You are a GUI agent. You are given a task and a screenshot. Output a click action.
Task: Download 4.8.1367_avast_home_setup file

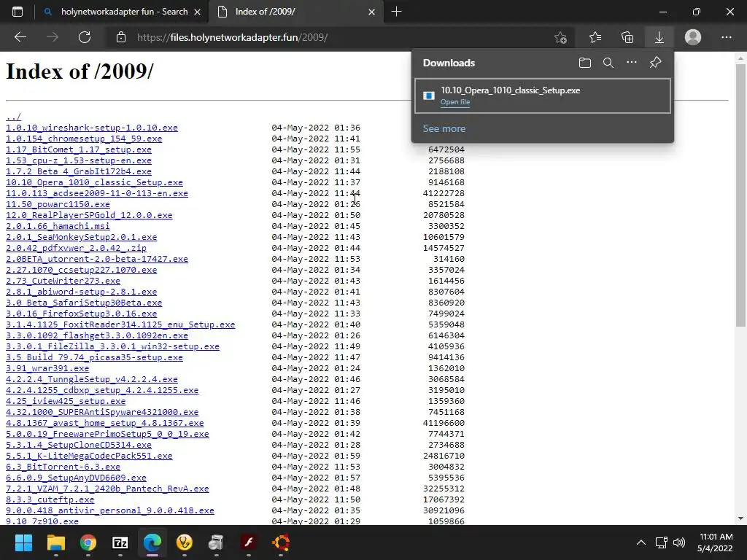(105, 424)
